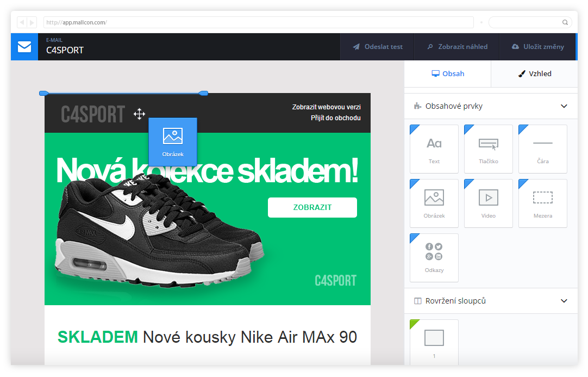The height and width of the screenshot is (377, 588).
Task: Click the SKLADEM Nové kousky heading text
Action: tap(207, 337)
